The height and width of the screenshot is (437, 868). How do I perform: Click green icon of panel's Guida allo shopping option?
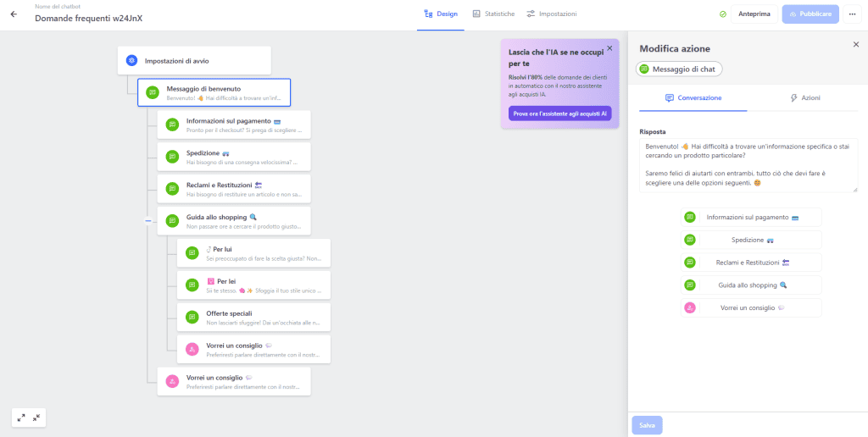point(690,285)
